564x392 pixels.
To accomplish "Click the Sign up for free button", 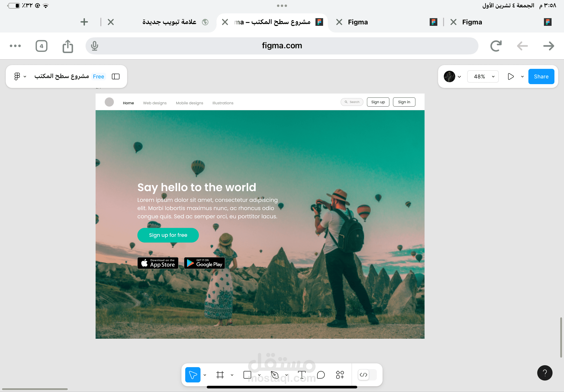I will pyautogui.click(x=168, y=235).
